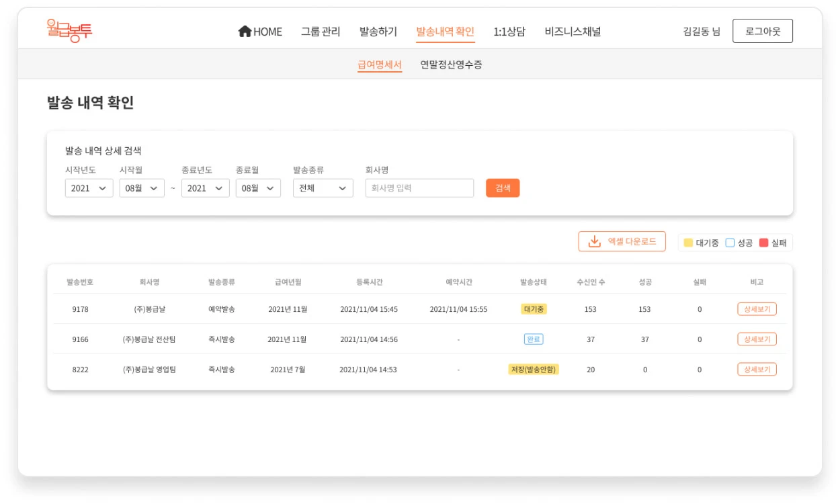This screenshot has width=840, height=504.
Task: Click the 회사명 column header
Action: pos(149,282)
